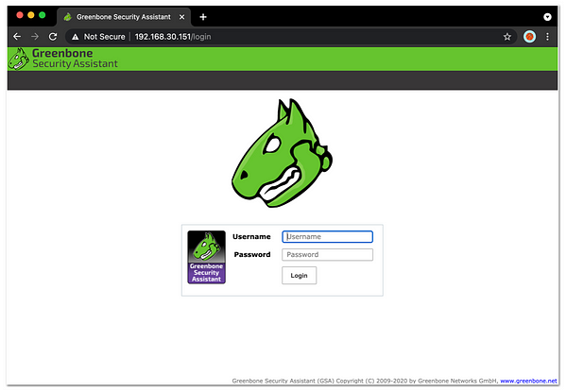This screenshot has height=392, width=567.
Task: Open the Chrome profile avatar
Action: pyautogui.click(x=529, y=37)
